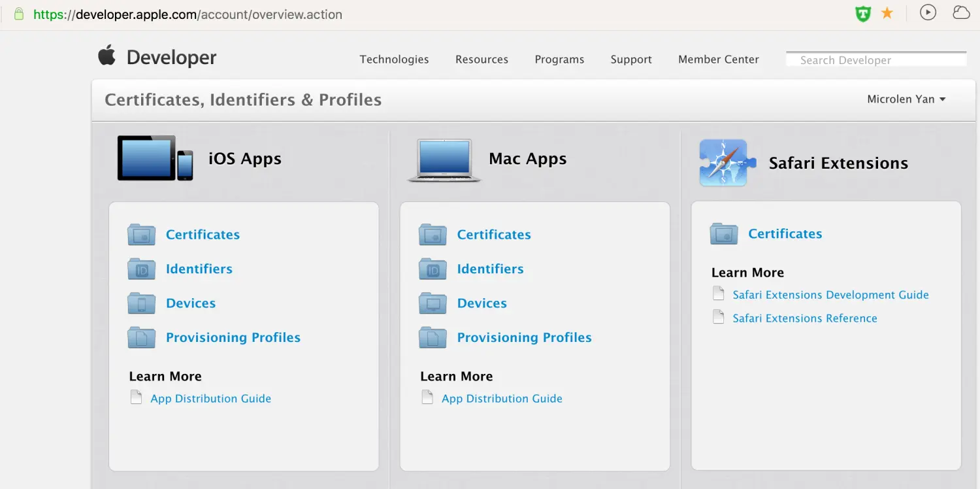
Task: Click the Safari Extensions compass icon
Action: click(x=727, y=163)
